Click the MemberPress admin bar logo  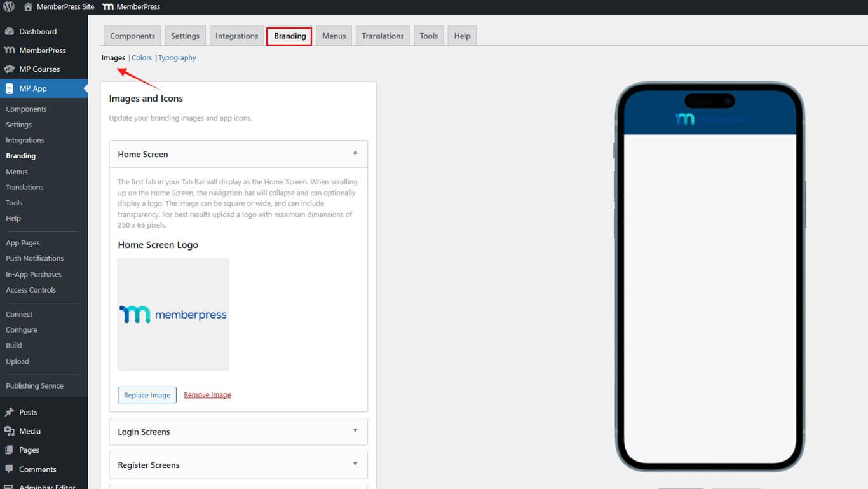tap(108, 7)
